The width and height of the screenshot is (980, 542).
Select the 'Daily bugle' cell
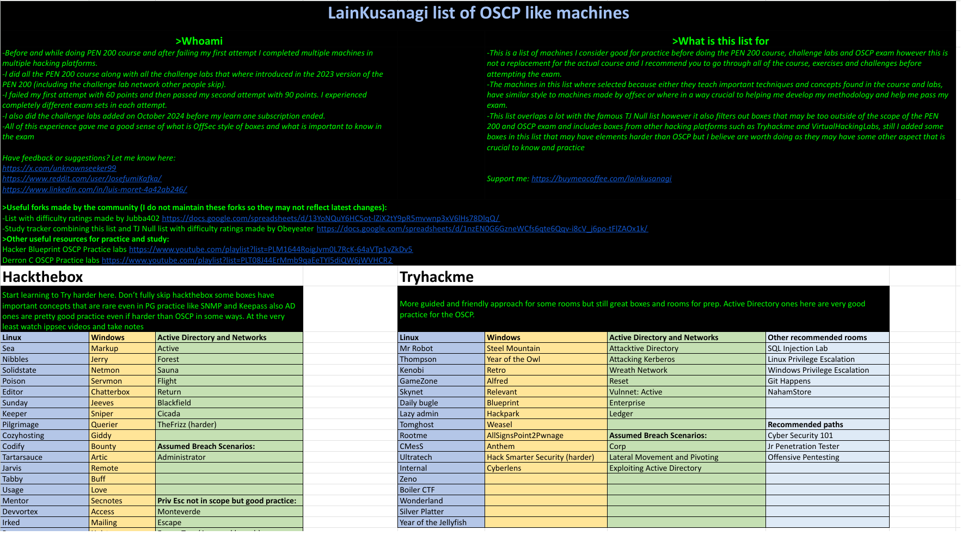point(442,403)
